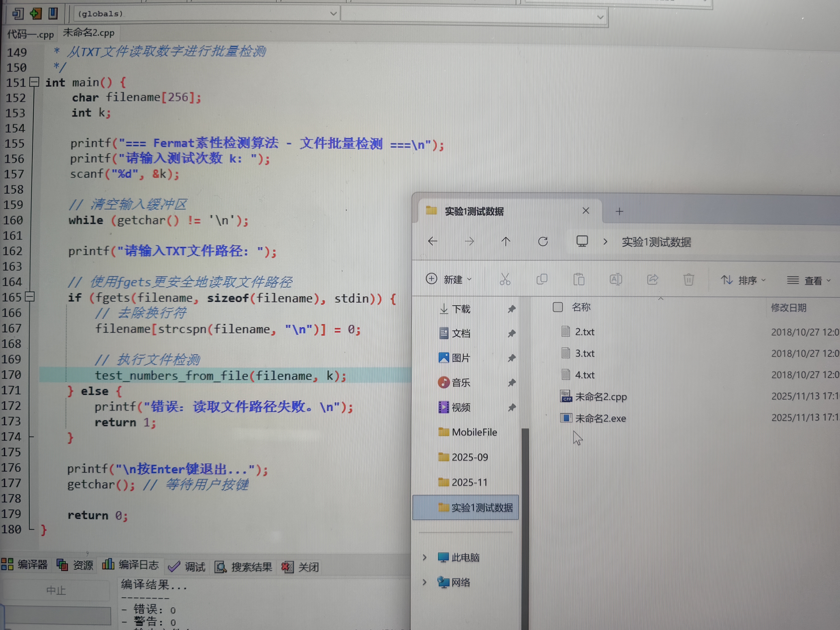Navigate back in File Explorer
Viewport: 840px width, 630px height.
pos(433,241)
